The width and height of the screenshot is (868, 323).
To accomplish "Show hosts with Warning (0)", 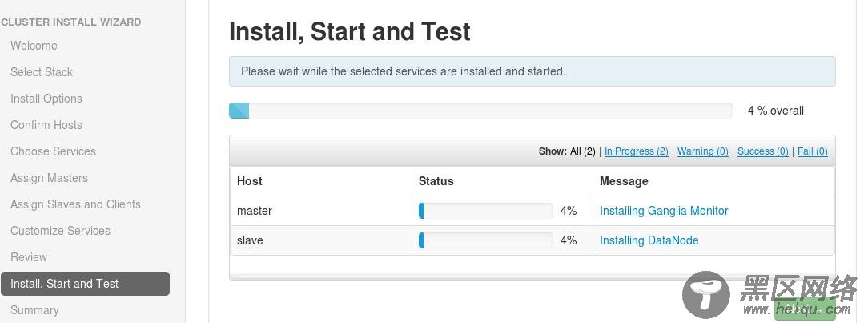I will pyautogui.click(x=702, y=151).
